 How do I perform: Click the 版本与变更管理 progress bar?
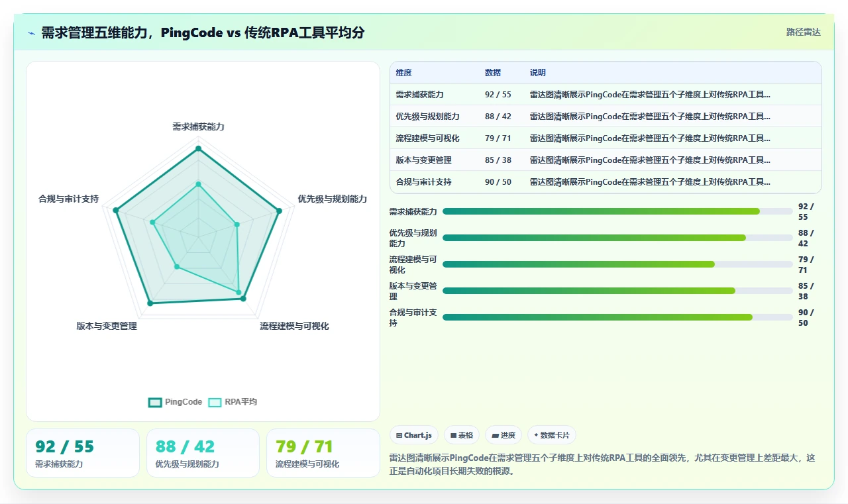617,291
